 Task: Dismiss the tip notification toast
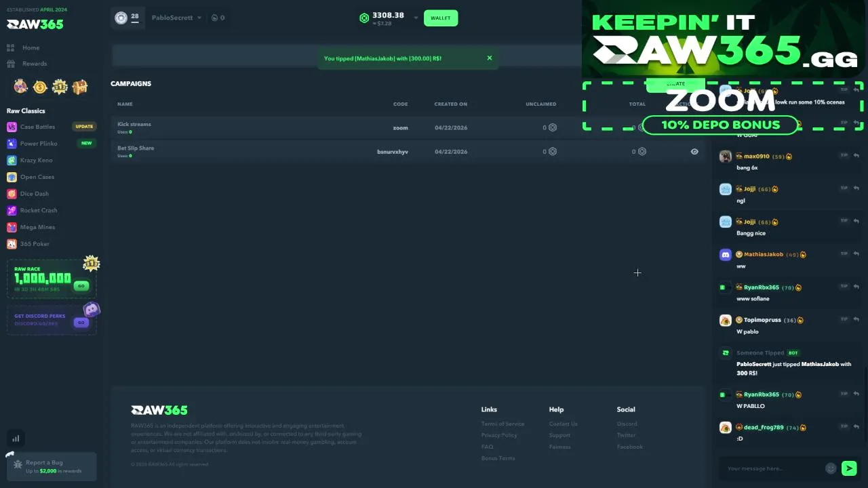[x=490, y=58]
